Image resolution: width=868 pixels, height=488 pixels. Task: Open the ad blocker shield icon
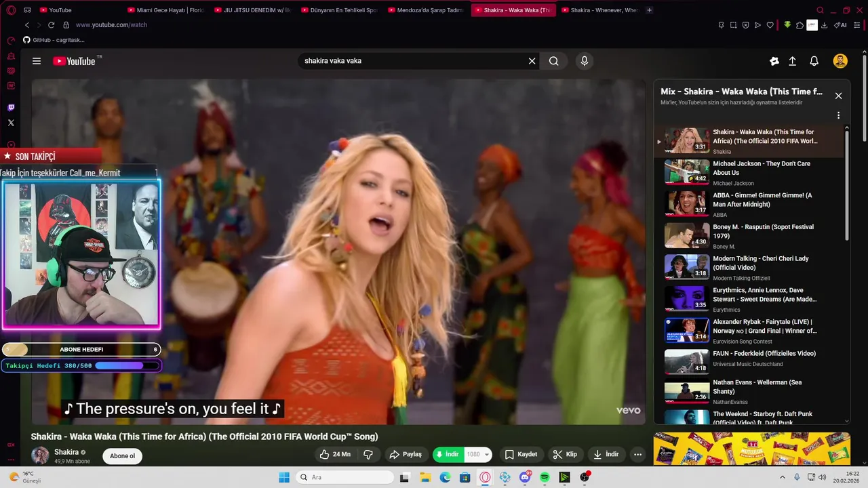745,25
